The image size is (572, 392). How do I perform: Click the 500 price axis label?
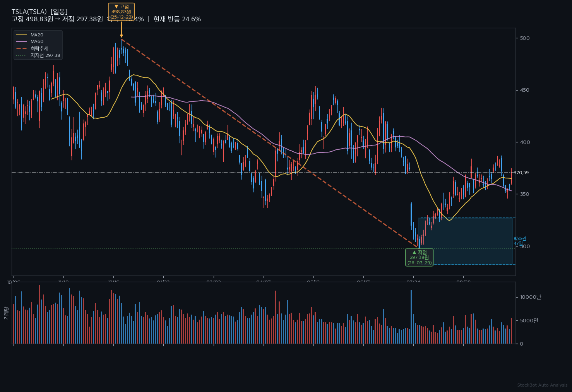(x=525, y=38)
